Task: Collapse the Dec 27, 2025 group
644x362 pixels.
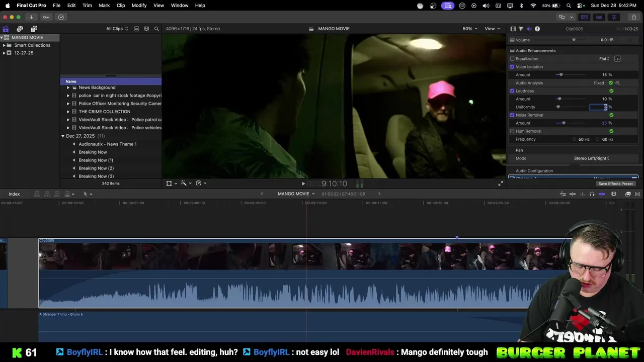Action: (63, 136)
